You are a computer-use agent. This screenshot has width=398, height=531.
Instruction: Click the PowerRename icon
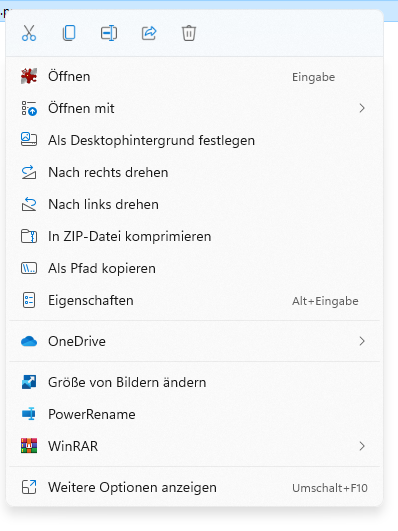(29, 414)
